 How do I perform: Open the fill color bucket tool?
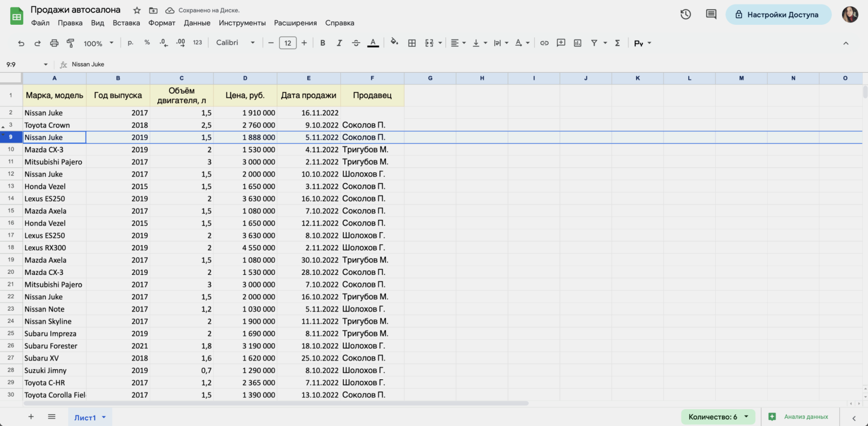point(395,42)
